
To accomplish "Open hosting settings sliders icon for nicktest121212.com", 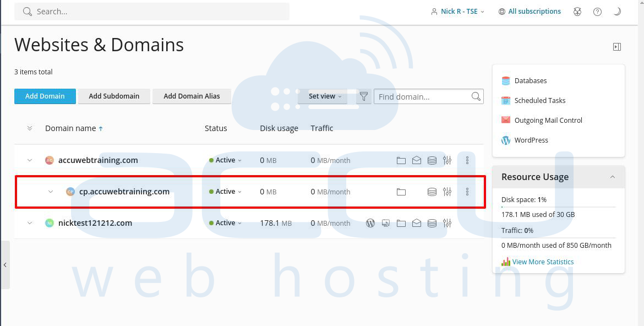I will 447,223.
